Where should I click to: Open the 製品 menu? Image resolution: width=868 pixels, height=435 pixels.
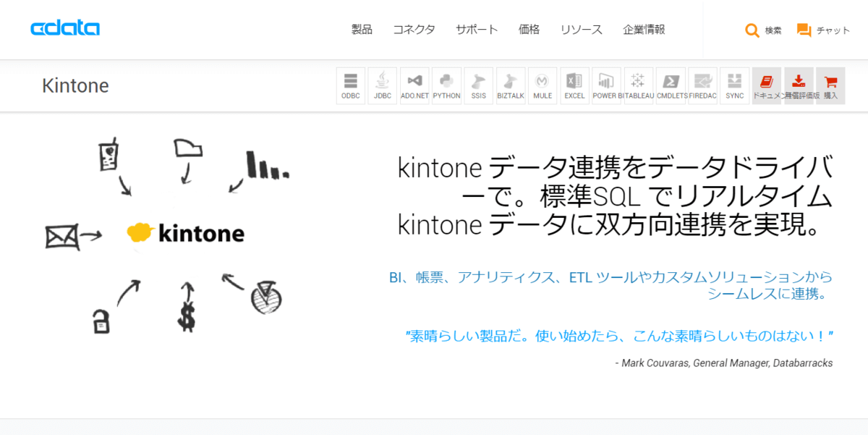[x=362, y=30]
